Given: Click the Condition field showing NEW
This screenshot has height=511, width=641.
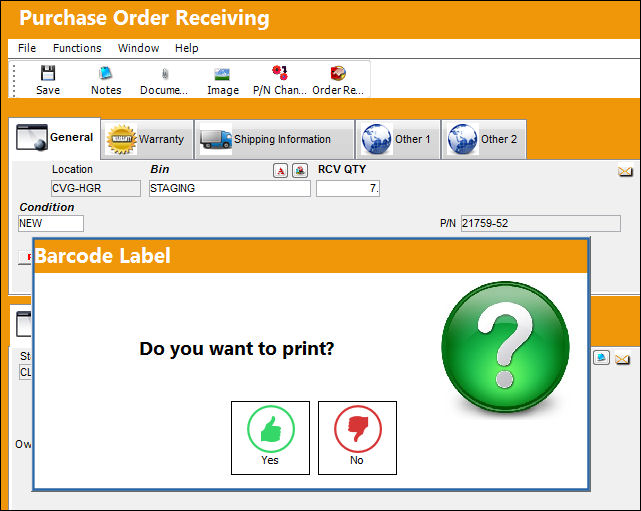Looking at the screenshot, I should 51,224.
